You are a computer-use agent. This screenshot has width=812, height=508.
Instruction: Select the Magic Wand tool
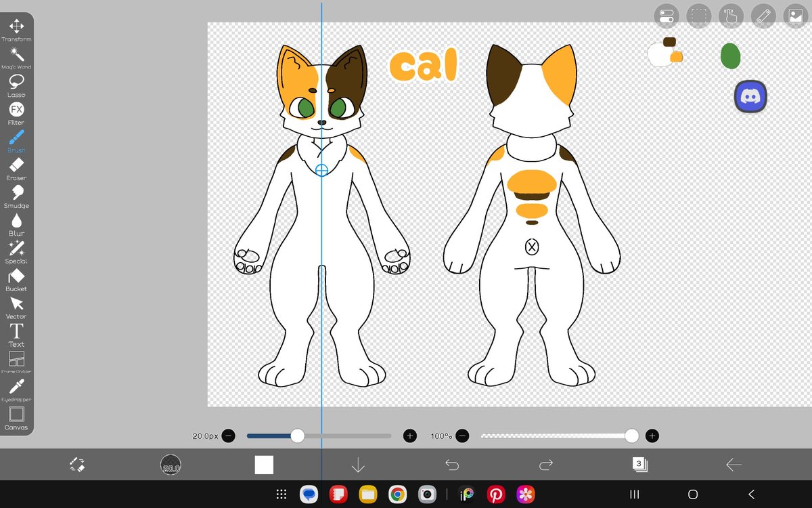tap(16, 58)
